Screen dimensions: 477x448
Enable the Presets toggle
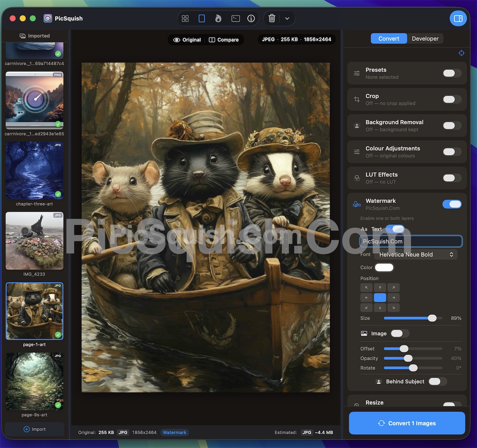[x=452, y=73]
